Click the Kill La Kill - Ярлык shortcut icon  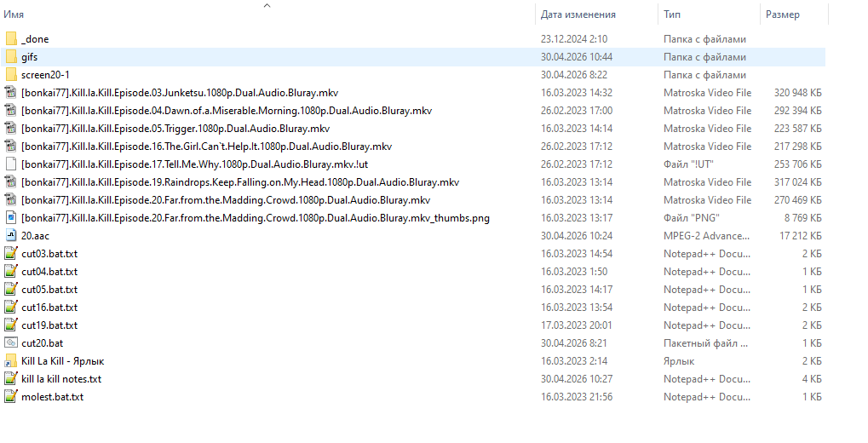click(x=11, y=361)
